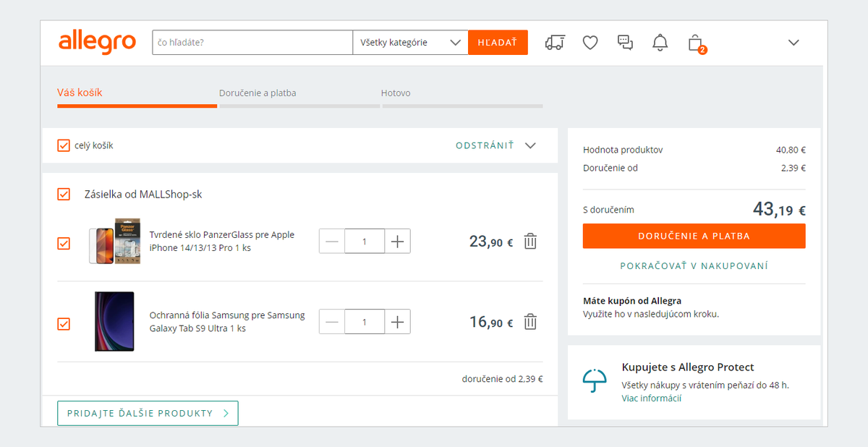Toggle 'Zásielka od MALLShop-sk' checkbox

tap(64, 195)
